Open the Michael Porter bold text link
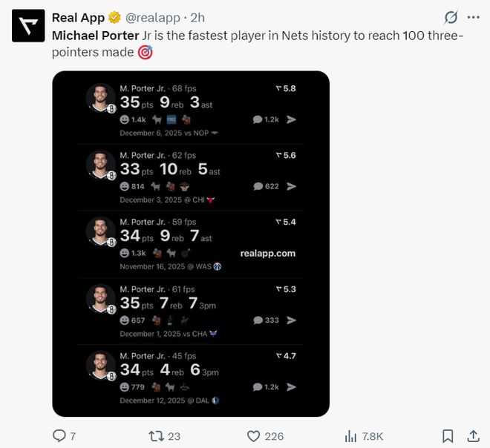The image size is (490, 448). [x=95, y=35]
